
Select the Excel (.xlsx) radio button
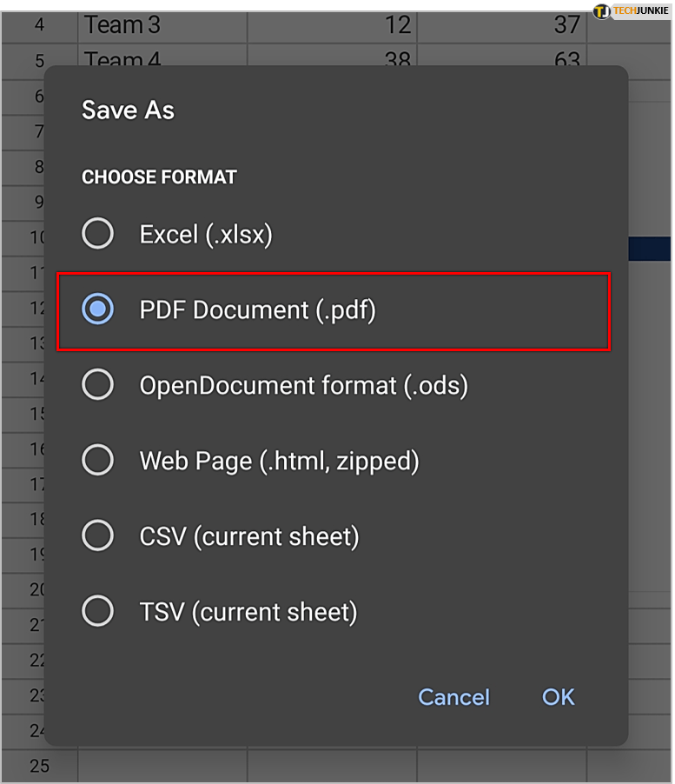[97, 234]
